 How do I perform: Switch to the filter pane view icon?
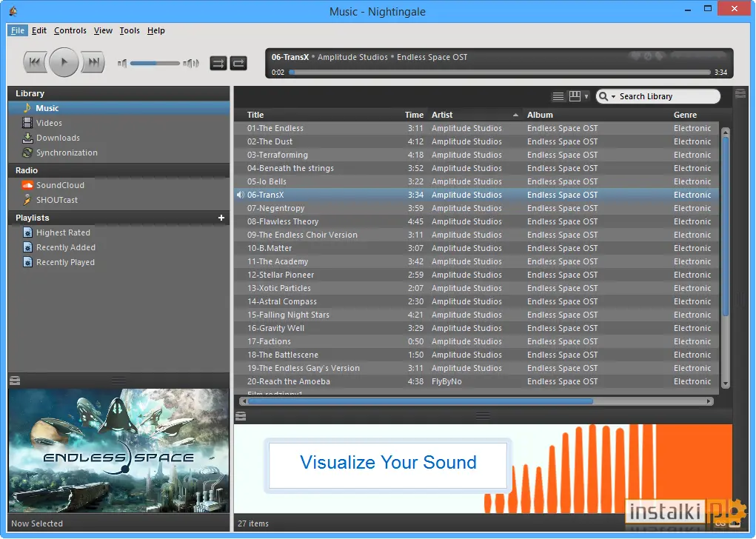point(575,96)
